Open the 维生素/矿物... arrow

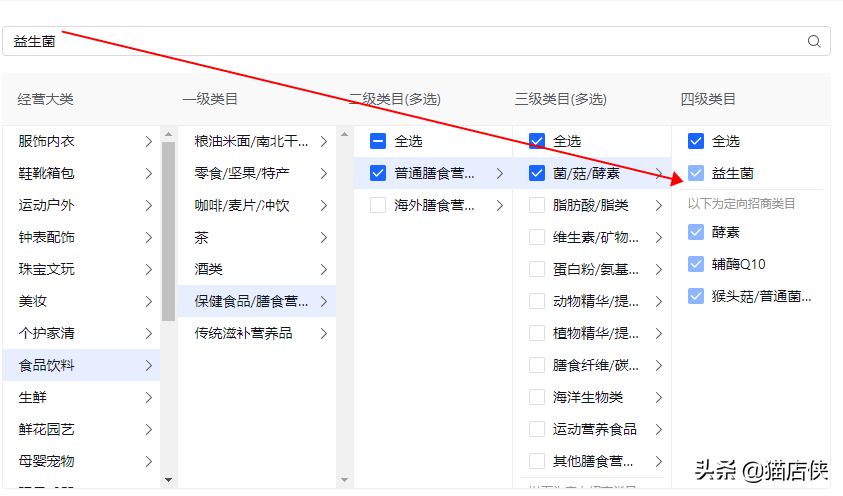click(x=659, y=238)
